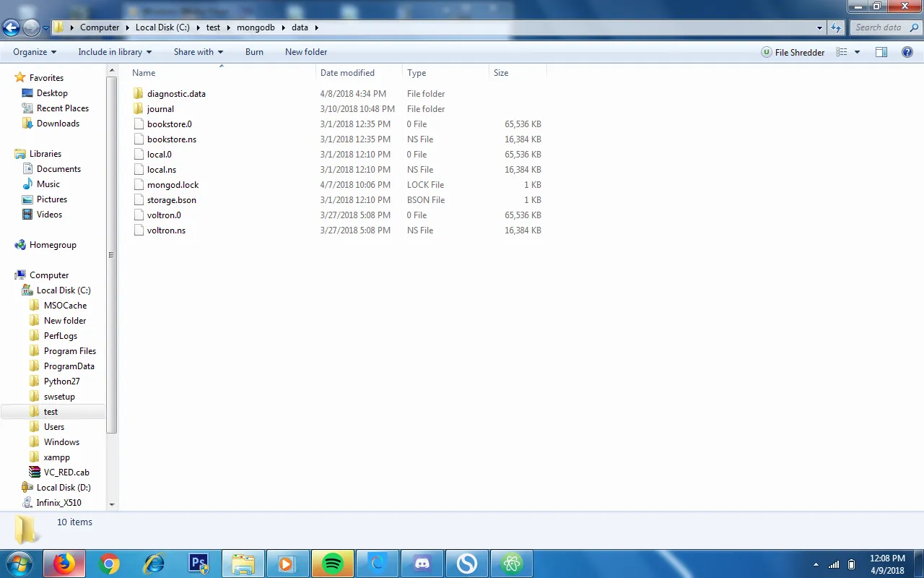The width and height of the screenshot is (924, 578).
Task: Open Videos library
Action: tap(49, 215)
